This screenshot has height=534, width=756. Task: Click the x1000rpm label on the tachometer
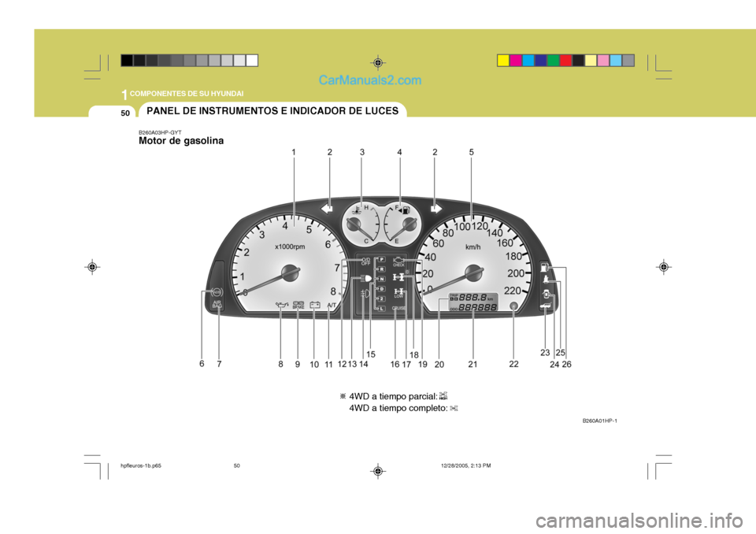290,247
